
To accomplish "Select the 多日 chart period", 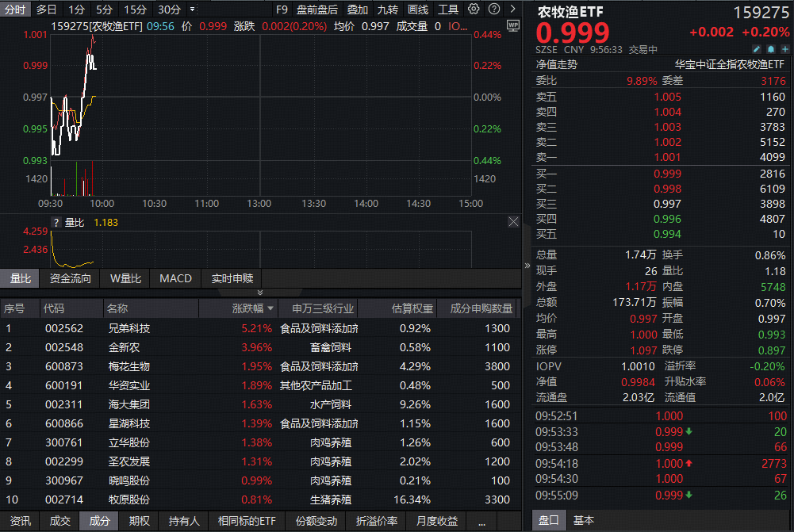I will [47, 10].
